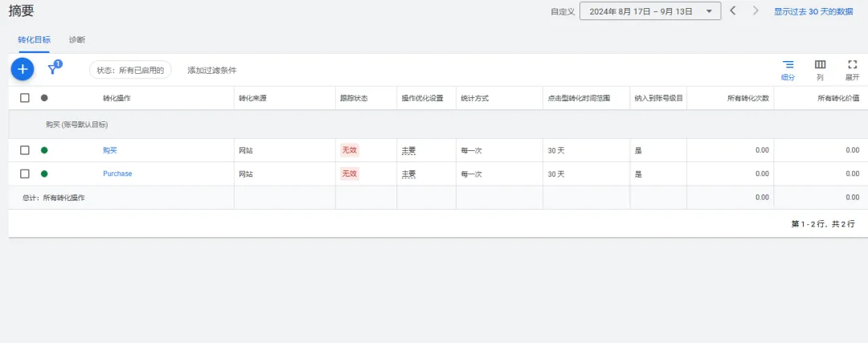The width and height of the screenshot is (868, 343).
Task: Click 30 天 cell in Purchase row
Action: coord(556,174)
